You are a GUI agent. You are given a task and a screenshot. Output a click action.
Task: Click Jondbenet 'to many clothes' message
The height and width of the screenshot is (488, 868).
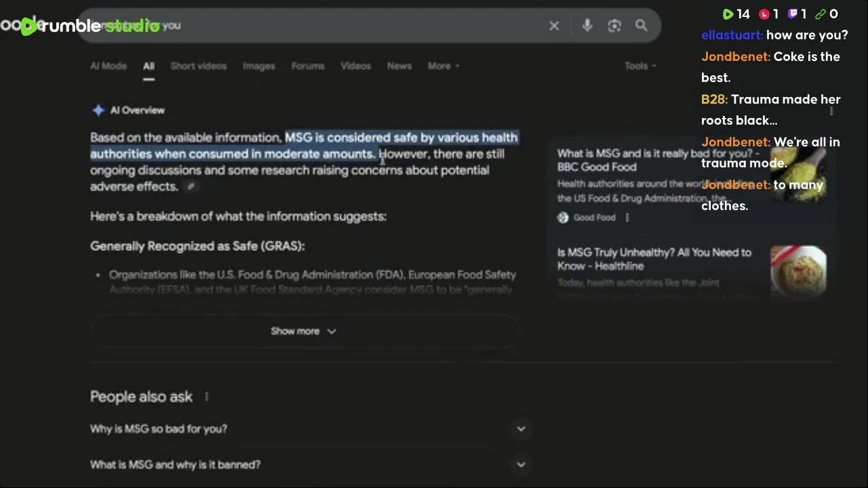(x=762, y=195)
